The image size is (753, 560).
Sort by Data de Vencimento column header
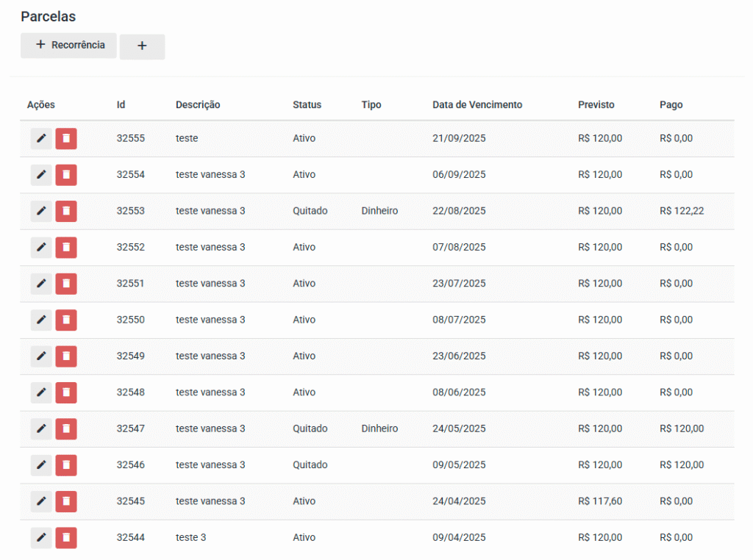[477, 105]
